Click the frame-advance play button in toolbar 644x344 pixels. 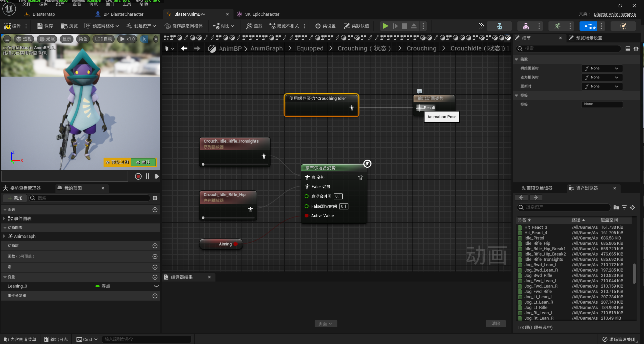395,26
